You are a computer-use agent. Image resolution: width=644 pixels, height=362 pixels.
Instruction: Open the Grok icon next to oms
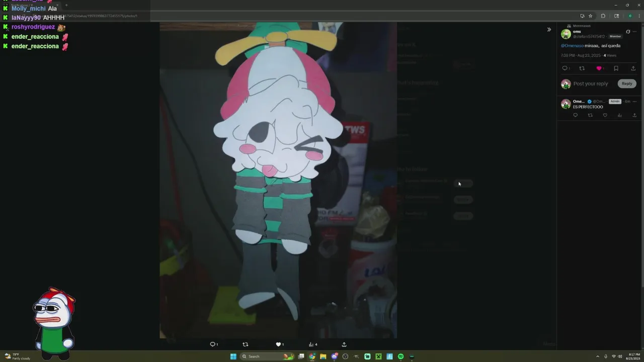click(x=628, y=32)
